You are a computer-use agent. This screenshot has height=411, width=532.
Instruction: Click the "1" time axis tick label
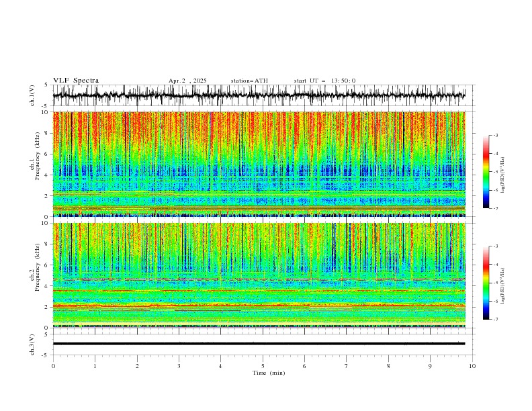(x=95, y=366)
